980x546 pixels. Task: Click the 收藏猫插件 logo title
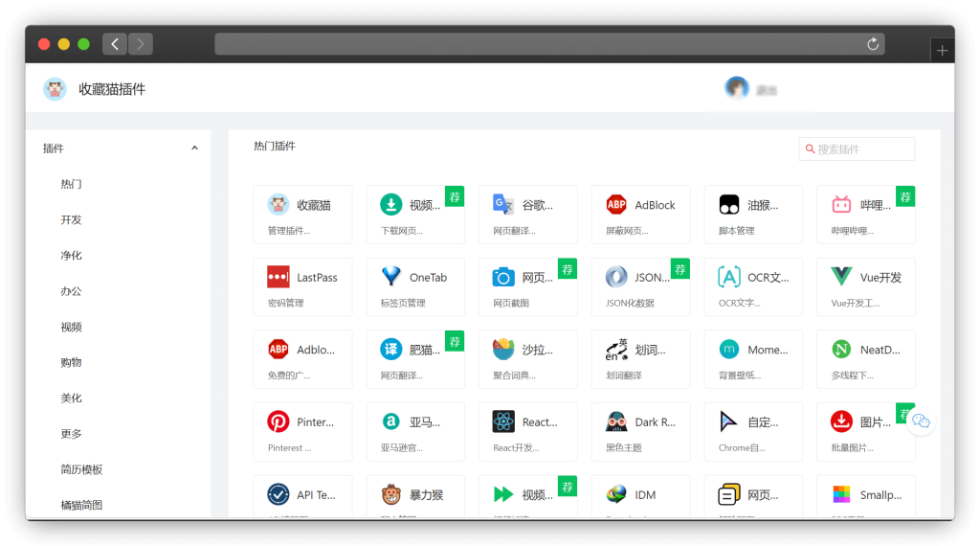(111, 89)
